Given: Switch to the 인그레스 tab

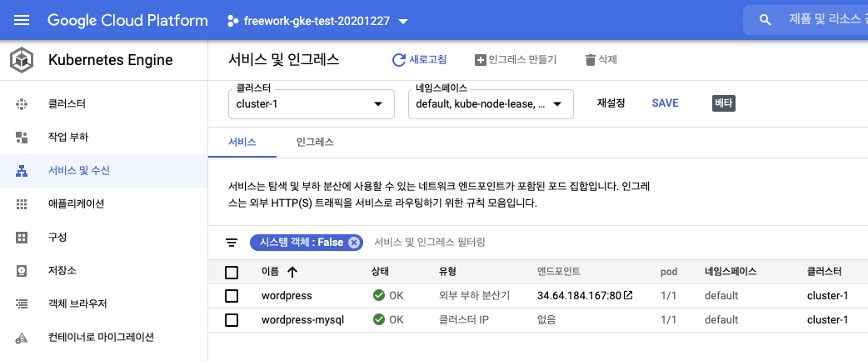Looking at the screenshot, I should (314, 143).
